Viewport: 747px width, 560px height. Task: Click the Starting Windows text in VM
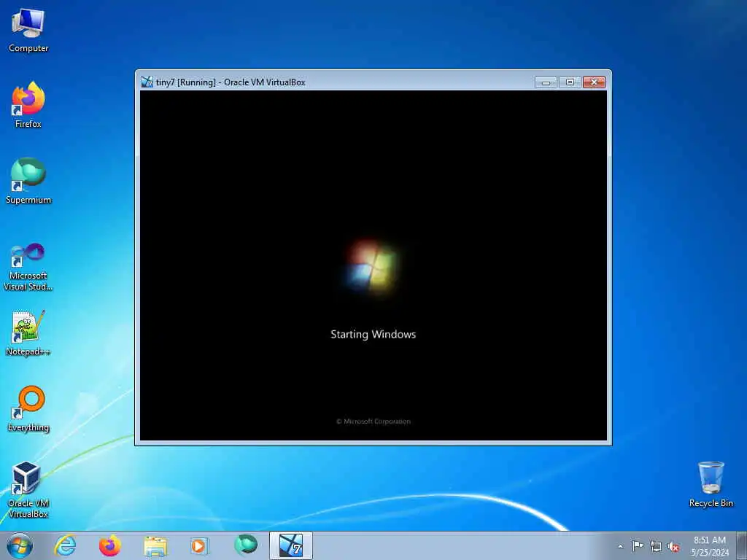(373, 334)
